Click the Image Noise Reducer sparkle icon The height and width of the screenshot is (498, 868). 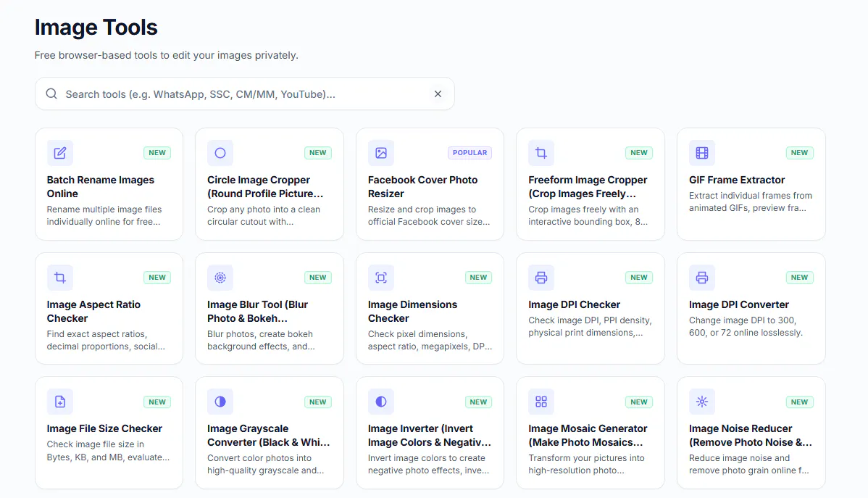[702, 402]
